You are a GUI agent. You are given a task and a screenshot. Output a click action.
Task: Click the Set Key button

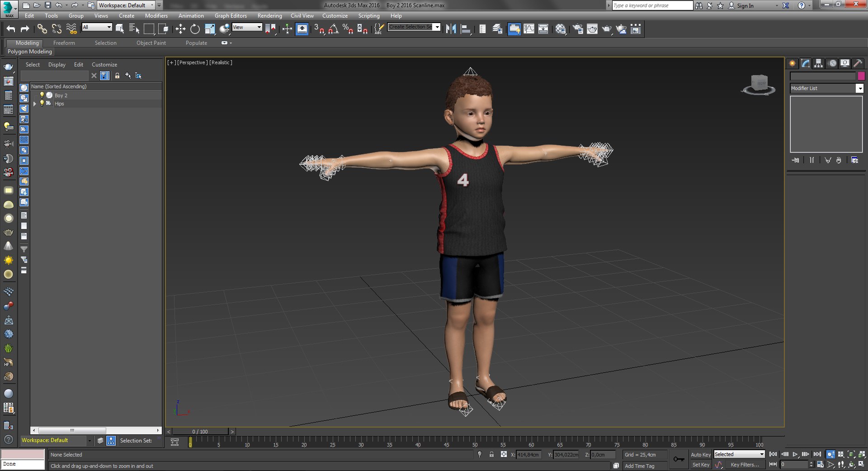point(701,465)
